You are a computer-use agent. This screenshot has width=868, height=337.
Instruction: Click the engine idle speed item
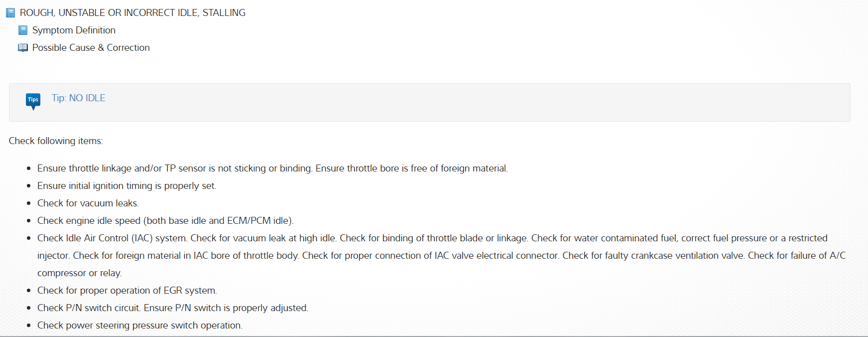[x=165, y=221]
